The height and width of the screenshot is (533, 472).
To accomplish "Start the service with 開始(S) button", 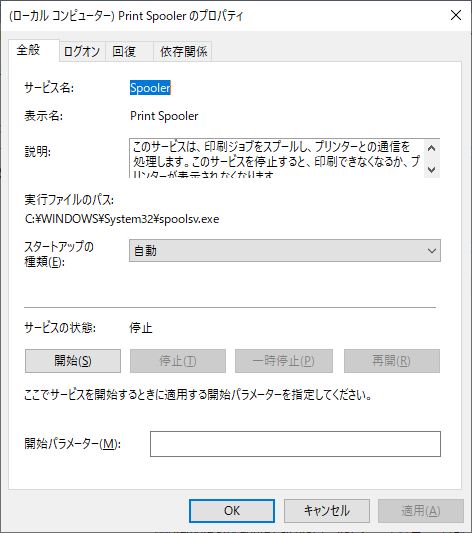I will coord(73,361).
